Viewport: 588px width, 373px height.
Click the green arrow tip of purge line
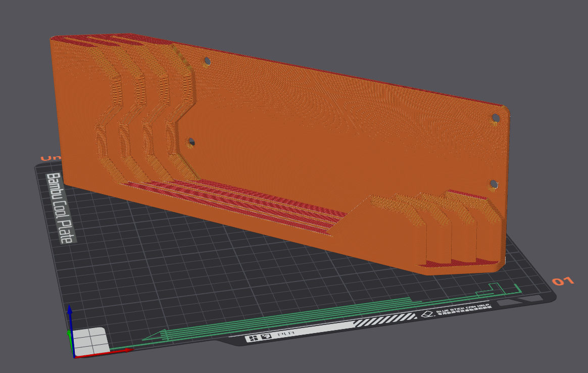pos(154,336)
